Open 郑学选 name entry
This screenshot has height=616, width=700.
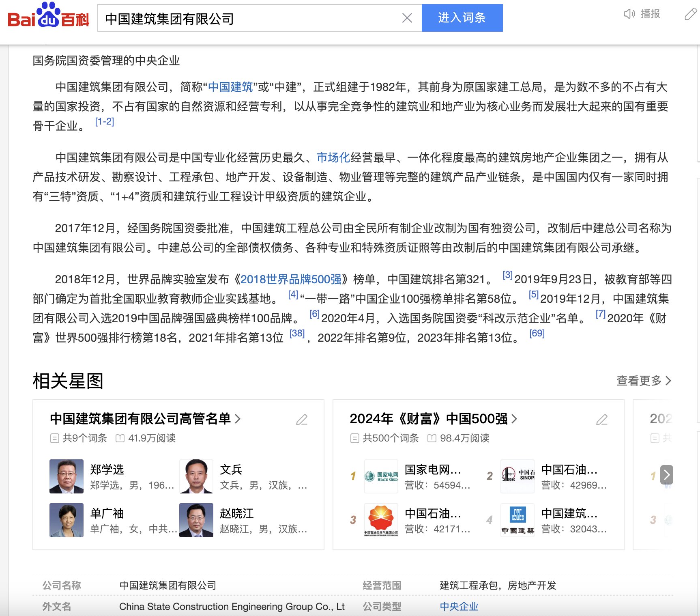click(x=107, y=470)
